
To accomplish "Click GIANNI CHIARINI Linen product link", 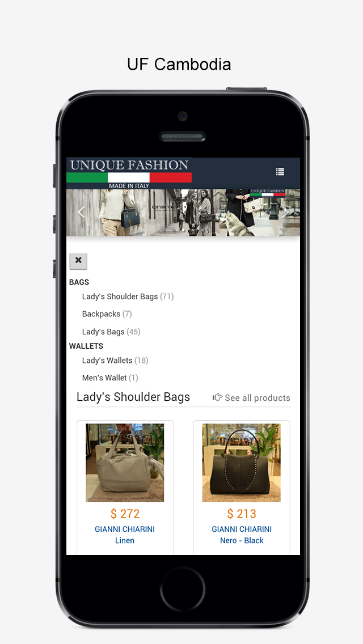I will (125, 535).
